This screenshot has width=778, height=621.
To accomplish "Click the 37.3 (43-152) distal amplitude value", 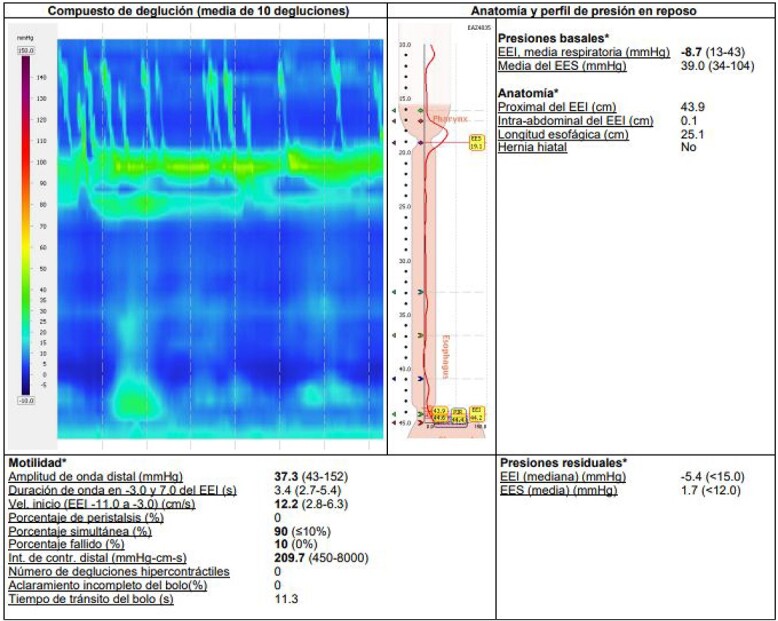I will [311, 477].
